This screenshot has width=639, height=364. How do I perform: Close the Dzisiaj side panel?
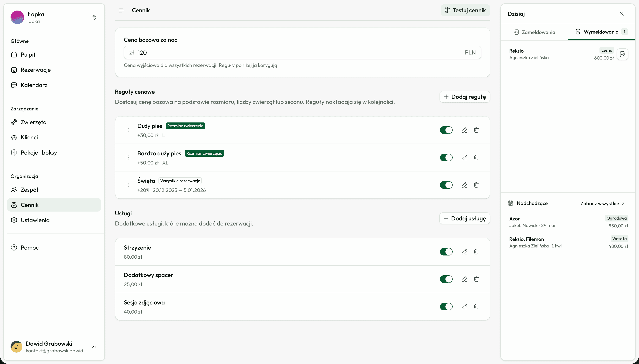tap(621, 14)
